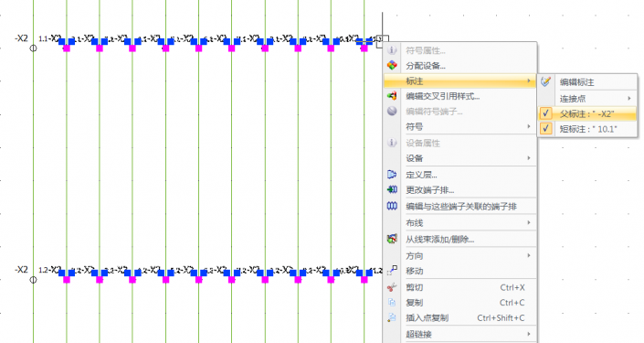Viewport: 644px width, 343px height.
Task: Click the 更改端子排 icon
Action: (392, 189)
